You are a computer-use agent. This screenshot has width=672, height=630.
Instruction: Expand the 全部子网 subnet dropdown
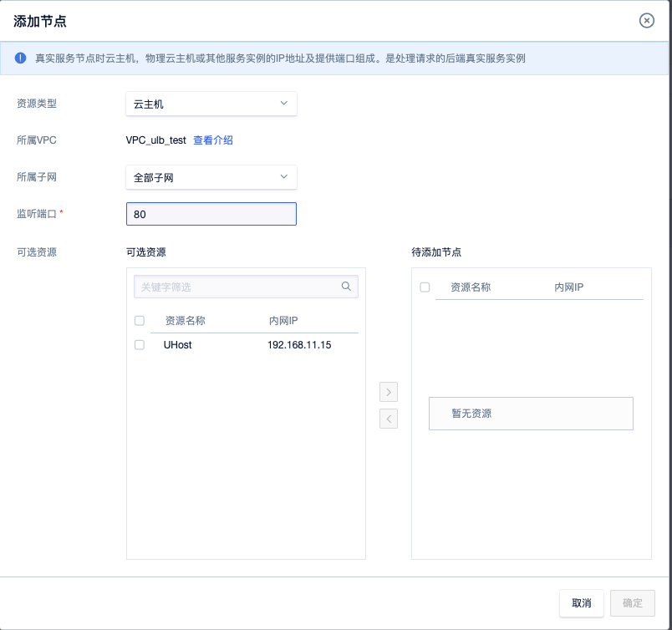tap(211, 177)
